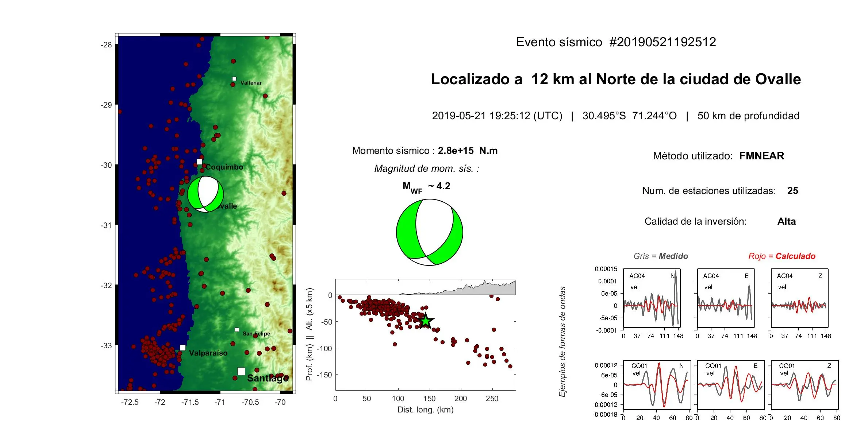Image resolution: width=868 pixels, height=442 pixels.
Task: Click the -33 latitude tick label
Action: 106,346
